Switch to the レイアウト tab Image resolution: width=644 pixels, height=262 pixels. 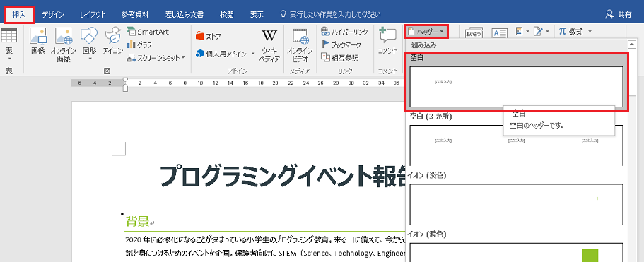point(93,14)
